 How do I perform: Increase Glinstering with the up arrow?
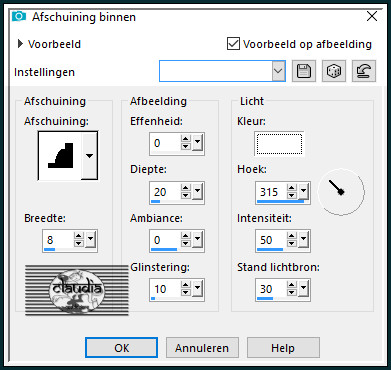point(186,285)
